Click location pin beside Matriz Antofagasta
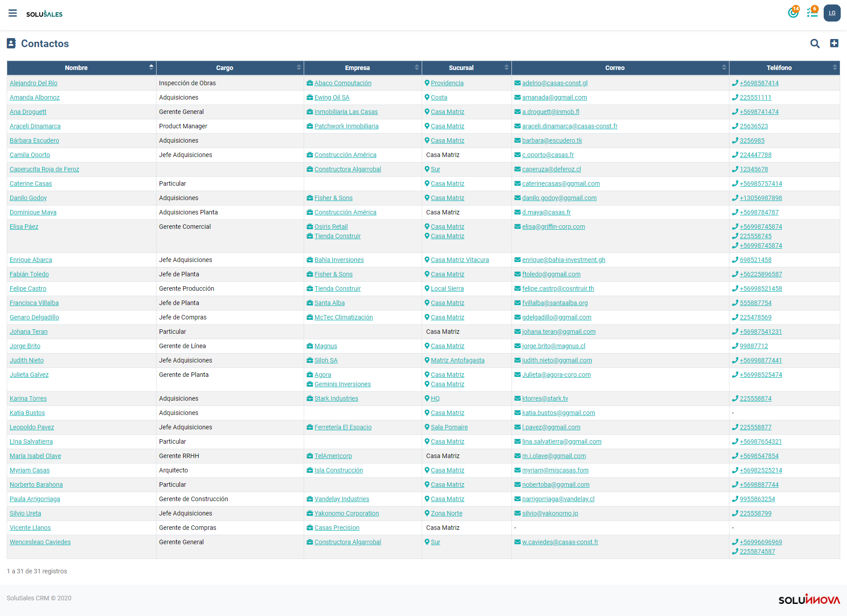This screenshot has width=847, height=616. pos(427,360)
